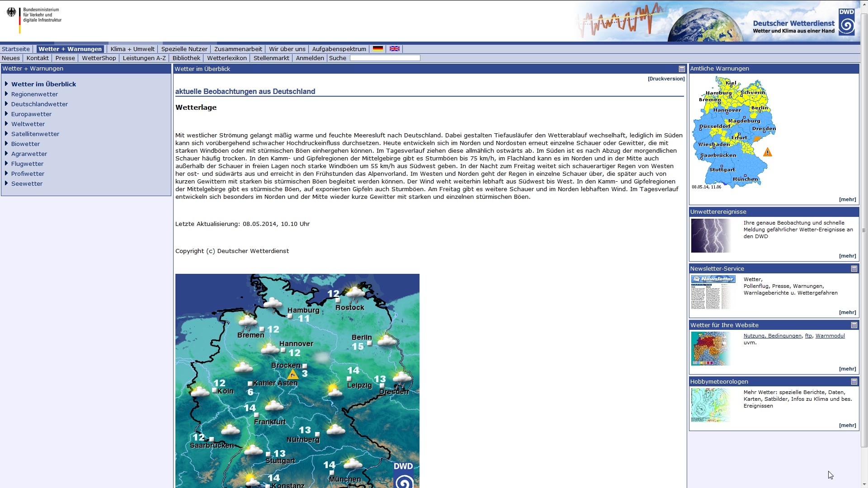
Task: Open the Zusammenarbeit menu
Action: pyautogui.click(x=238, y=49)
